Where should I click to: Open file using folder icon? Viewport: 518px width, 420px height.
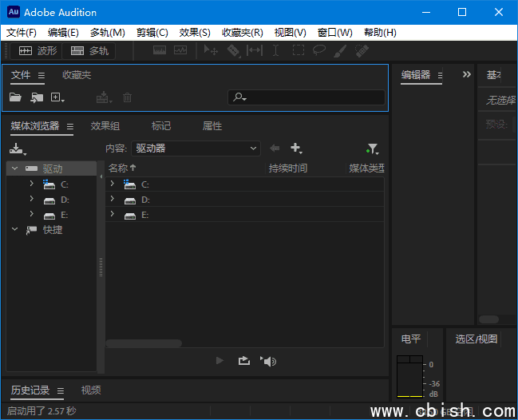pos(15,97)
